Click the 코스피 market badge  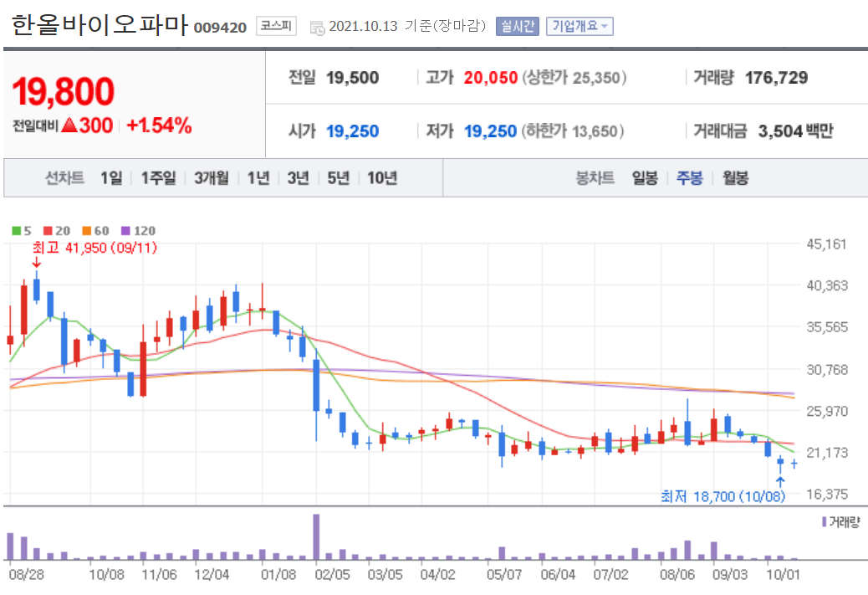tap(276, 25)
